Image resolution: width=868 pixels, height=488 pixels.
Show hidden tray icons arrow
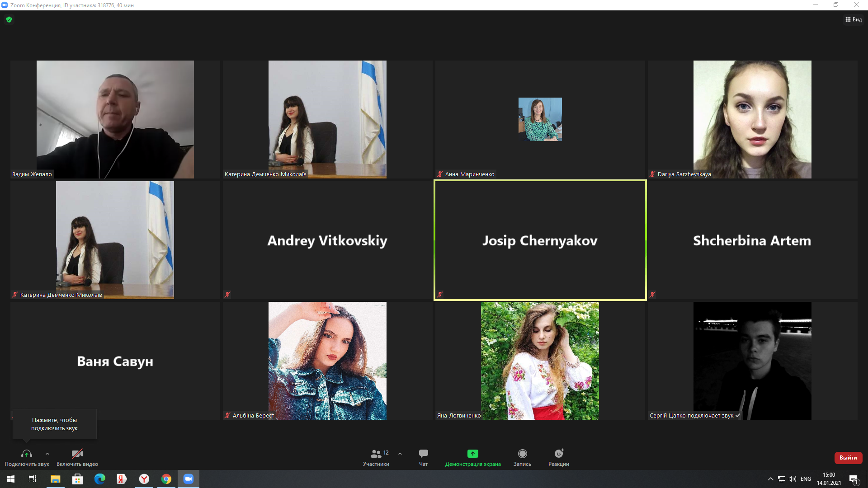click(x=771, y=479)
